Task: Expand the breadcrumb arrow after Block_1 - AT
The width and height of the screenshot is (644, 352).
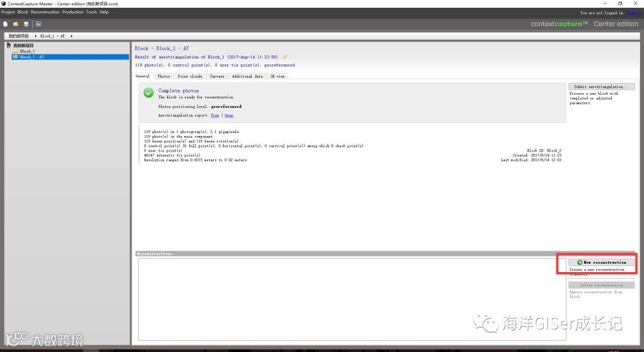Action: (72, 36)
